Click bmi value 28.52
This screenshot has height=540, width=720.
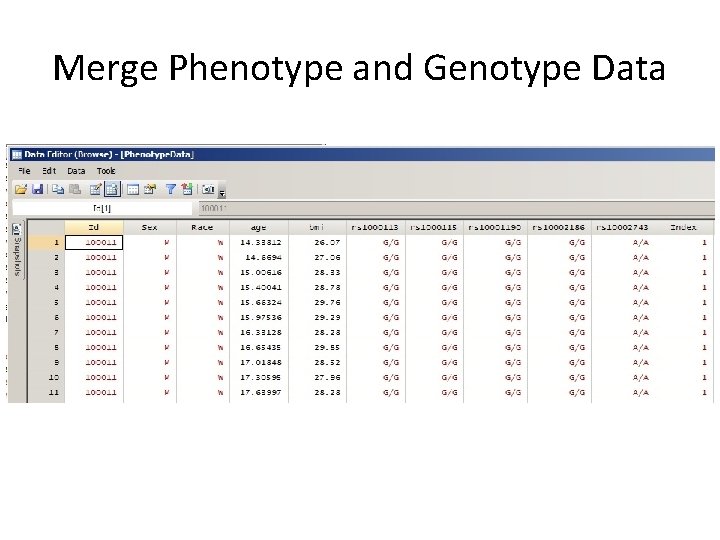point(327,363)
